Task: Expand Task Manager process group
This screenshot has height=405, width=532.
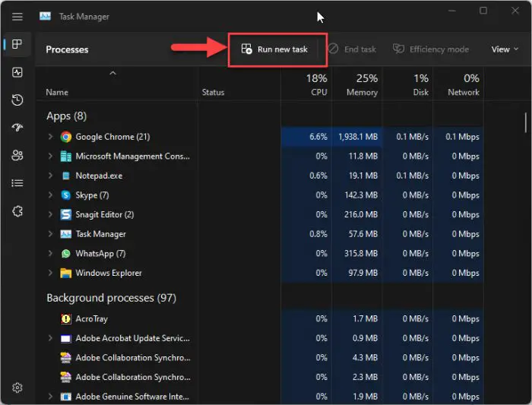Action: click(x=50, y=234)
